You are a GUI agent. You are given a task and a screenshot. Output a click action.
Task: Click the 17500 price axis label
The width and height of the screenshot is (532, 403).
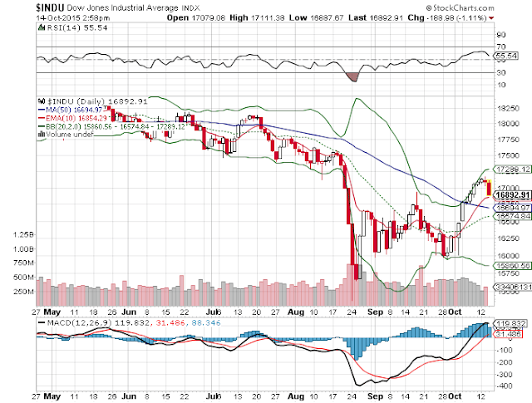(508, 155)
